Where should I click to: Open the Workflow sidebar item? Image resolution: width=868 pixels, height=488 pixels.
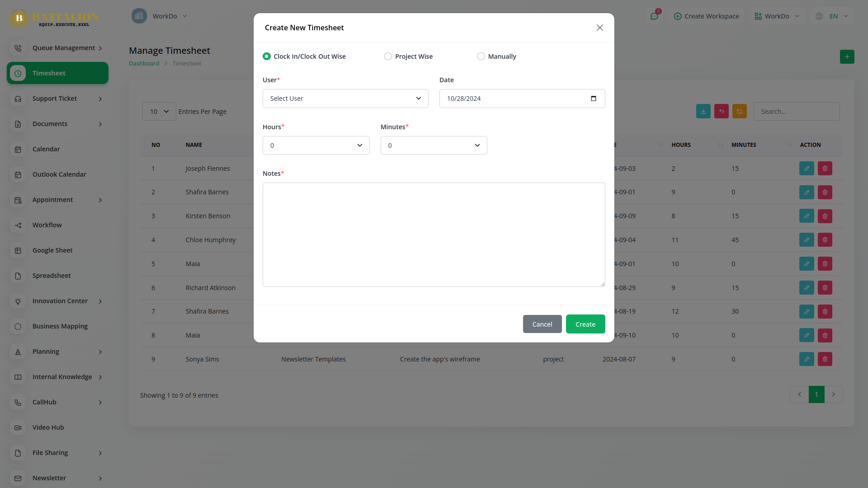(x=47, y=225)
